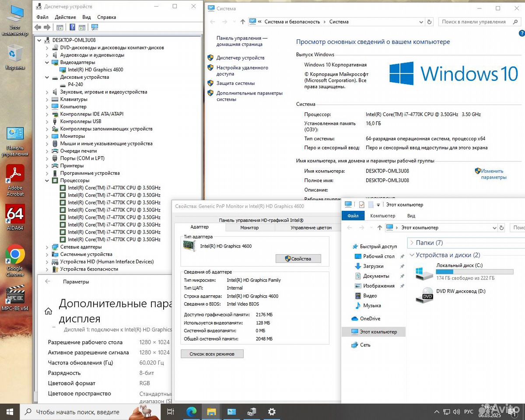The width and height of the screenshot is (525, 420).
Task: Click Изменить параметры link
Action: (493, 174)
